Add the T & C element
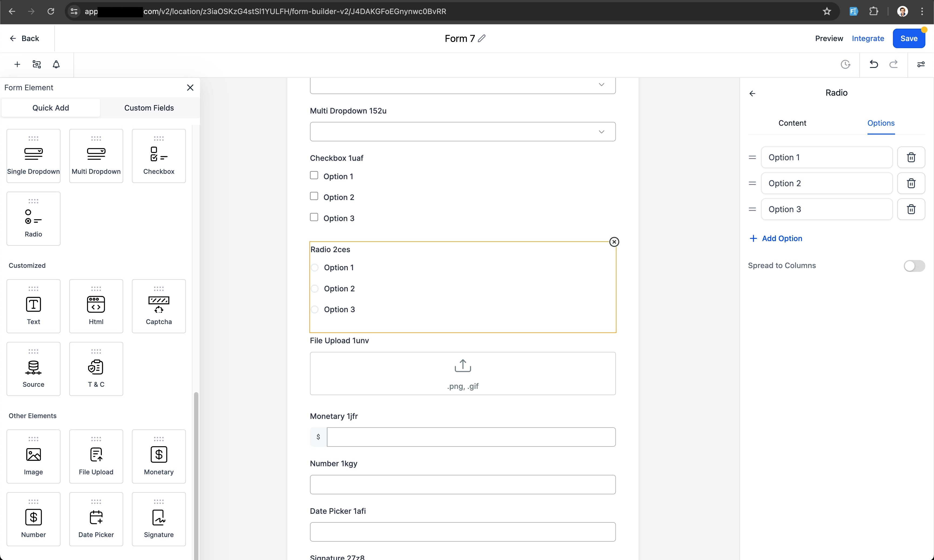934x560 pixels. pyautogui.click(x=96, y=369)
